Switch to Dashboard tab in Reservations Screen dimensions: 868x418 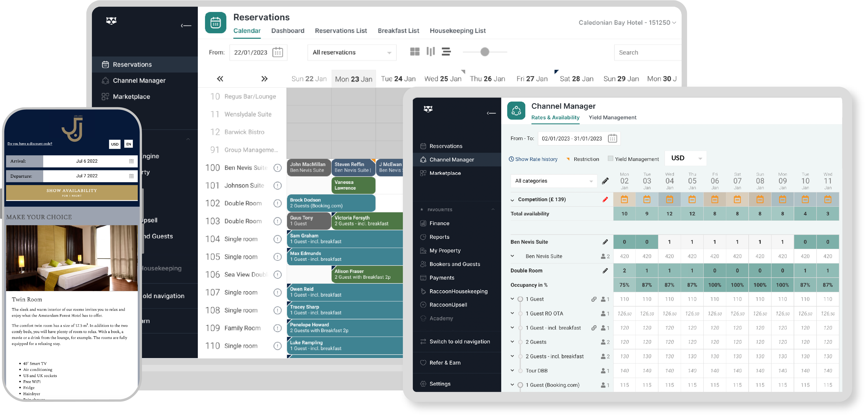pyautogui.click(x=288, y=31)
